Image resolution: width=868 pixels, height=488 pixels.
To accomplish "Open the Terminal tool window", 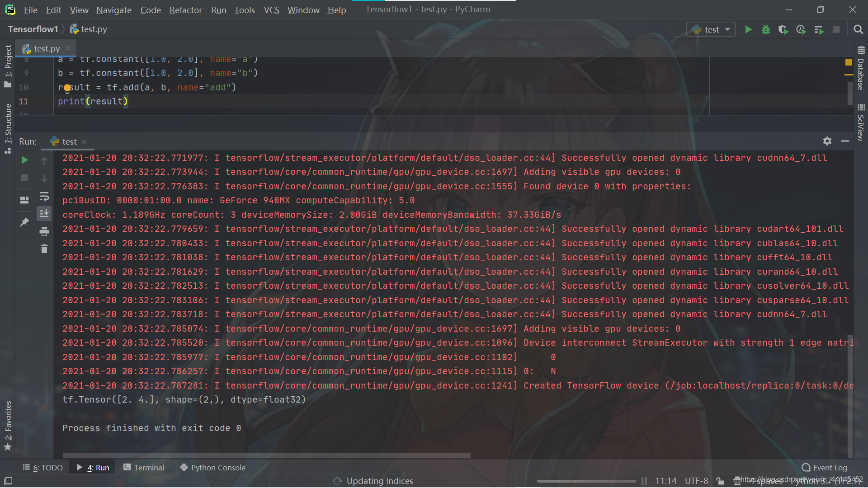I will coord(144,467).
